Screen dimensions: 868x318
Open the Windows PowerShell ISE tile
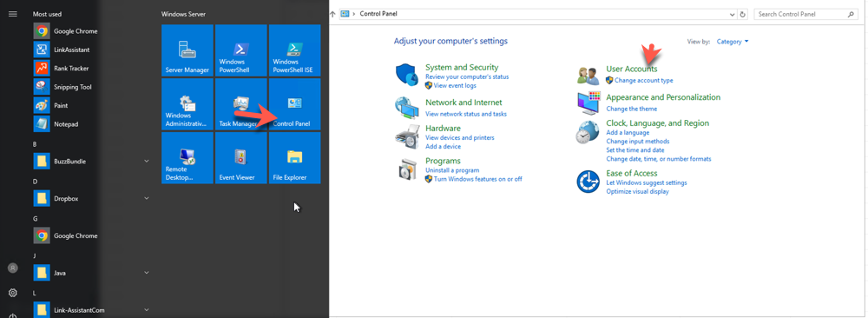294,50
